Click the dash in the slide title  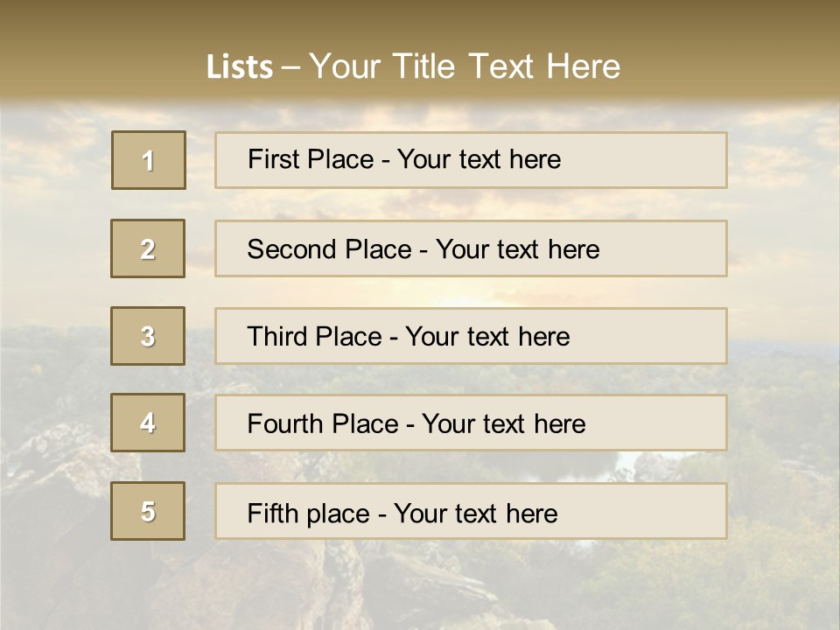[290, 67]
